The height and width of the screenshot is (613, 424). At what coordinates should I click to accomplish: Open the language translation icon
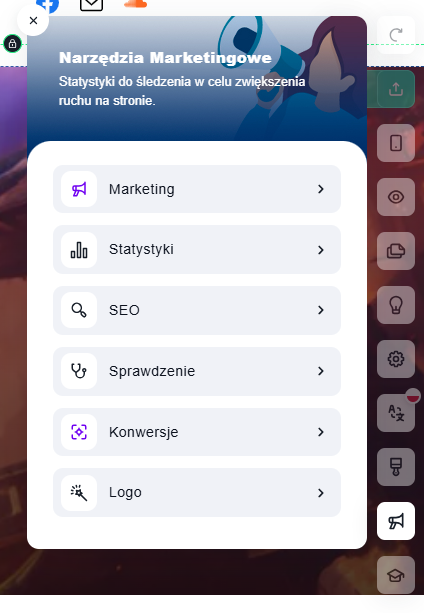pyautogui.click(x=396, y=413)
